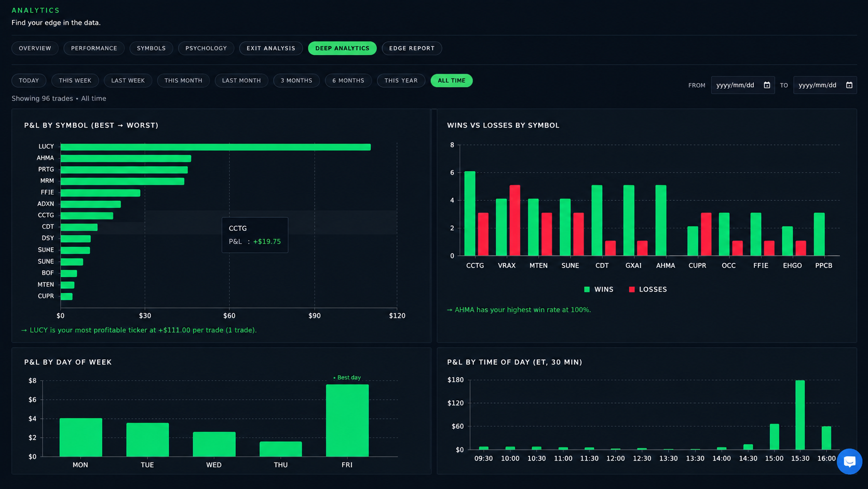Click the AHMA wins bar in Wins vs Losses
This screenshot has height=489, width=868.
click(661, 220)
